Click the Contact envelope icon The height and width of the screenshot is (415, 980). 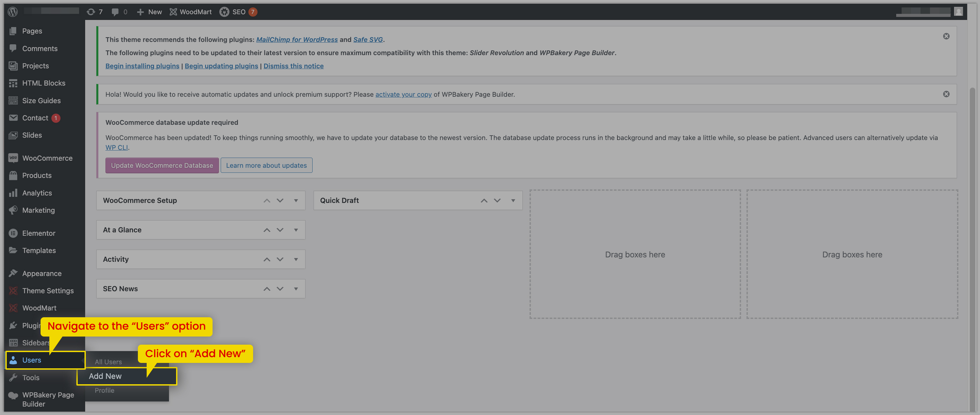[x=13, y=118]
